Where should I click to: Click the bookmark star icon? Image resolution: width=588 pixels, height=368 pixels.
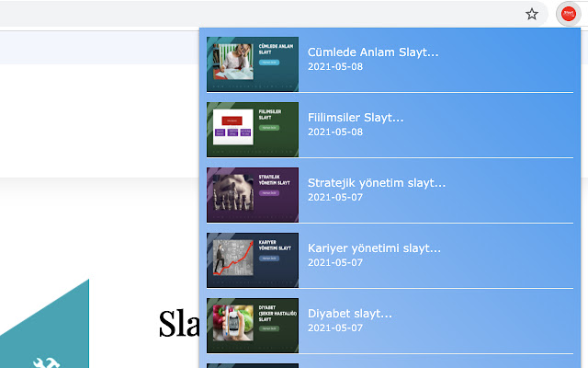pos(532,15)
